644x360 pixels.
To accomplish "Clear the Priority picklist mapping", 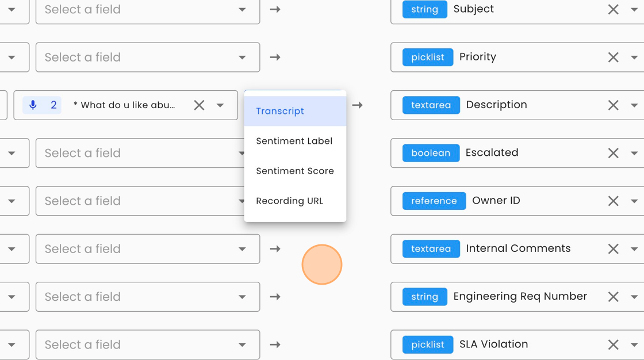I will click(x=613, y=57).
